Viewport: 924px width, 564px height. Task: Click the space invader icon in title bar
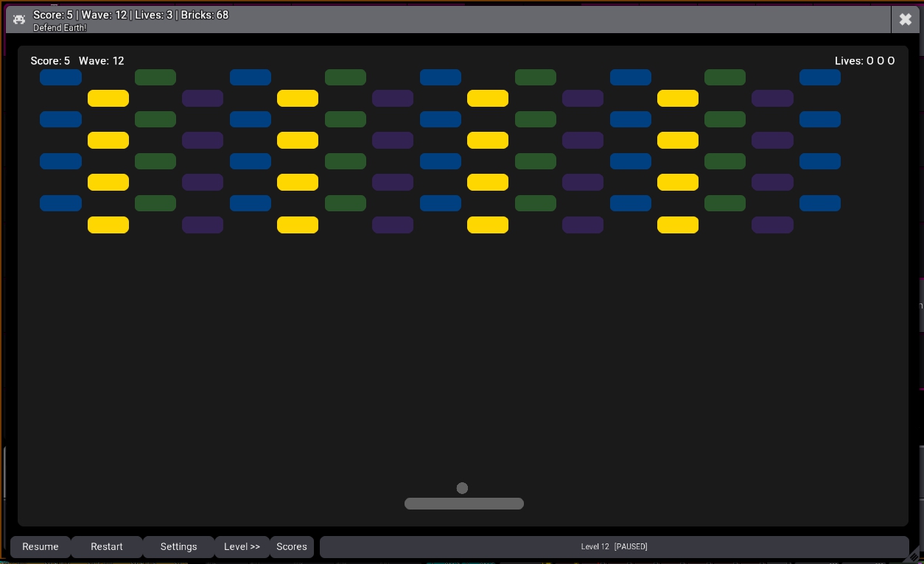tap(19, 20)
